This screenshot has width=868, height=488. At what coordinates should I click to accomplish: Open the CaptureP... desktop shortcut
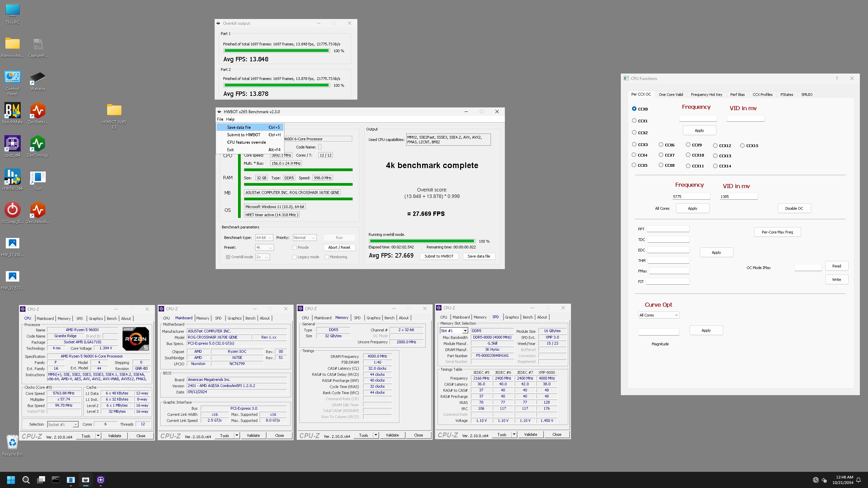pyautogui.click(x=38, y=47)
